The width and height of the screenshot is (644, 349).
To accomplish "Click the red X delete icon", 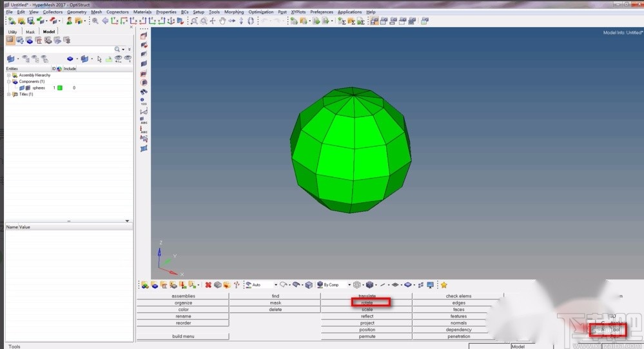I will [x=208, y=285].
